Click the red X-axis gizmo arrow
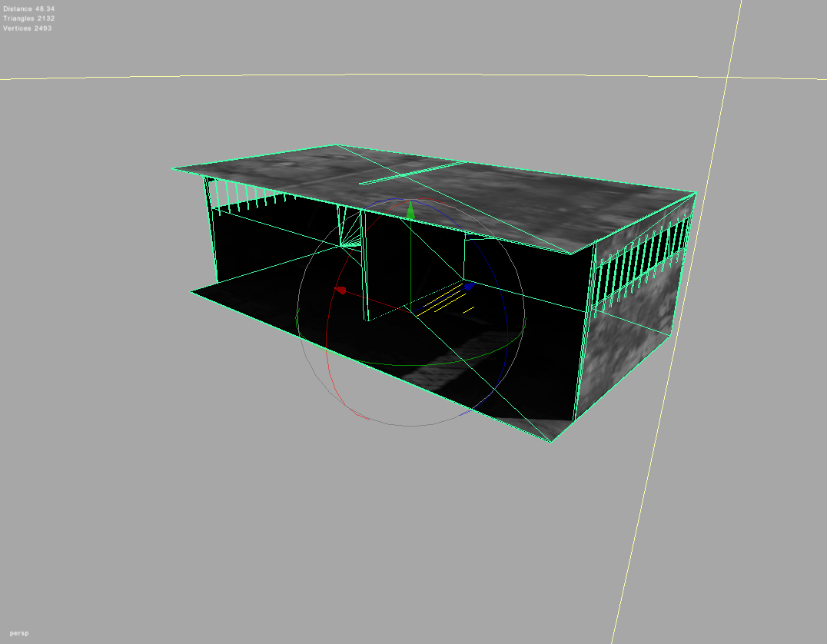The width and height of the screenshot is (827, 644). click(x=341, y=290)
